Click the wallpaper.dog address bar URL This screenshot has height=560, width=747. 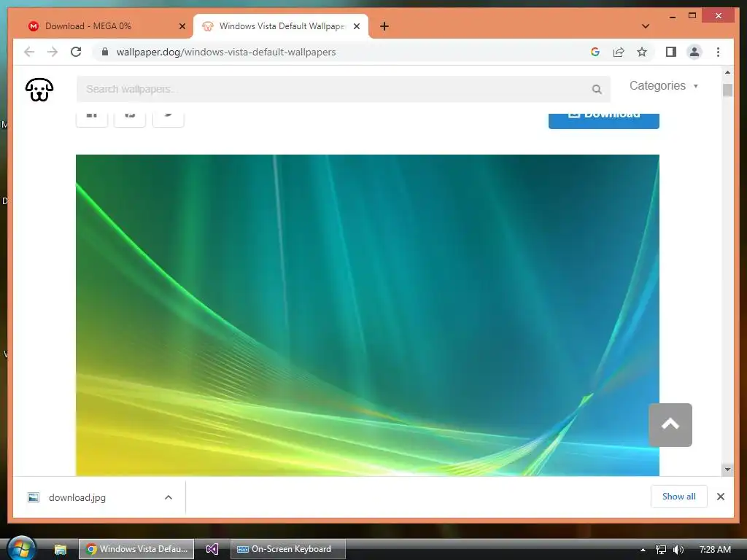tap(226, 52)
